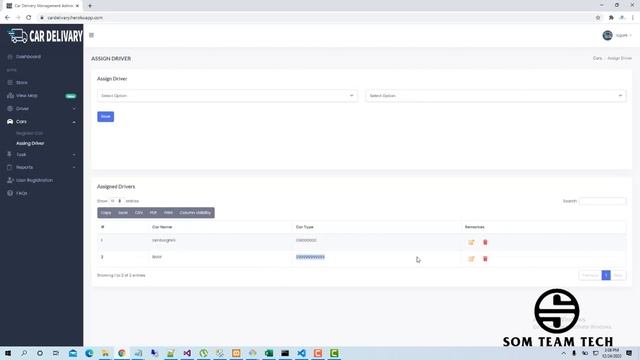Click the Dashboard sidebar home icon
The height and width of the screenshot is (360, 640).
[10, 57]
